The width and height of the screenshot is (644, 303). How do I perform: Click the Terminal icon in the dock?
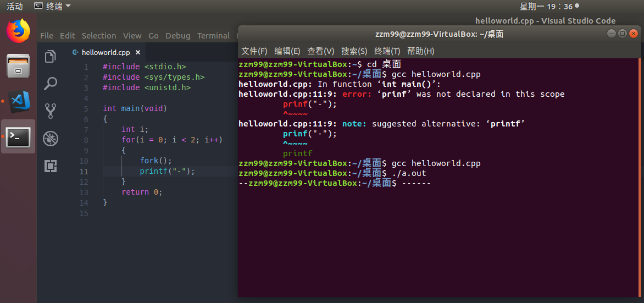point(18,137)
